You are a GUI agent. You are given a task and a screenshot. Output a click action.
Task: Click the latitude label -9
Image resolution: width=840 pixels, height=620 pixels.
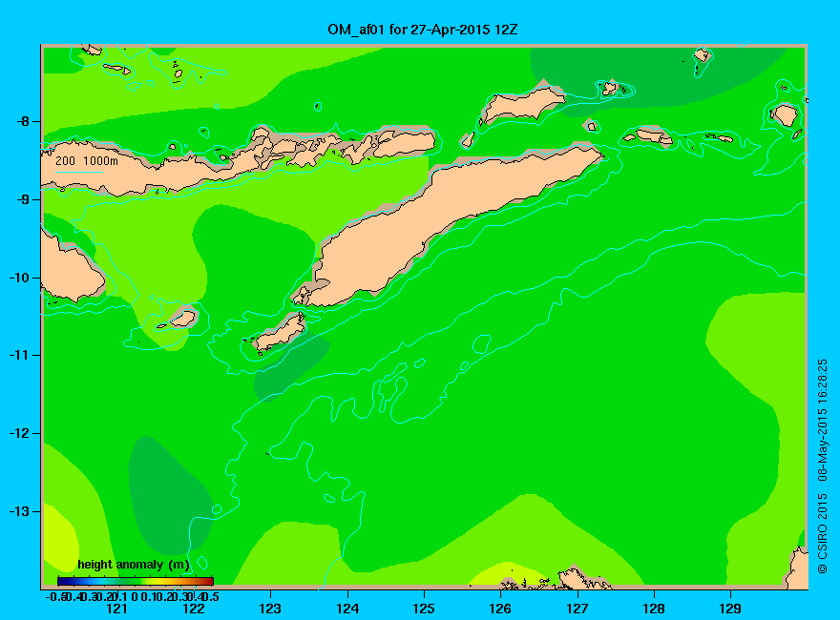[x=23, y=199]
